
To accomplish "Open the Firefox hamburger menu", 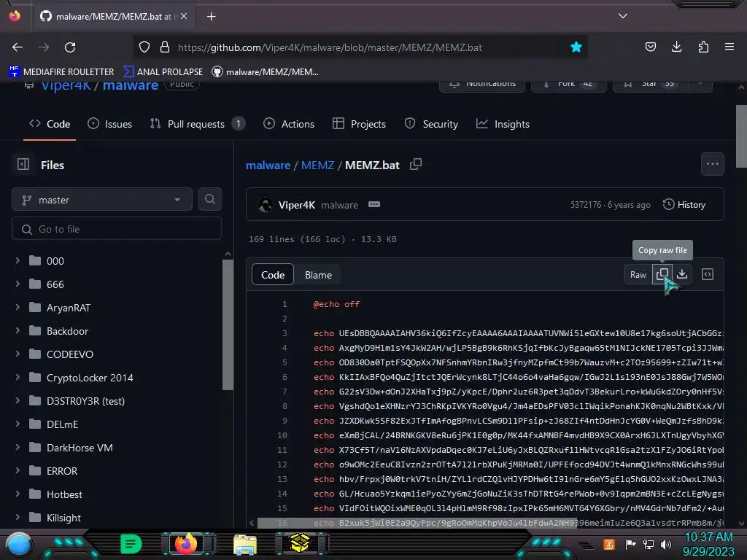I will [729, 47].
